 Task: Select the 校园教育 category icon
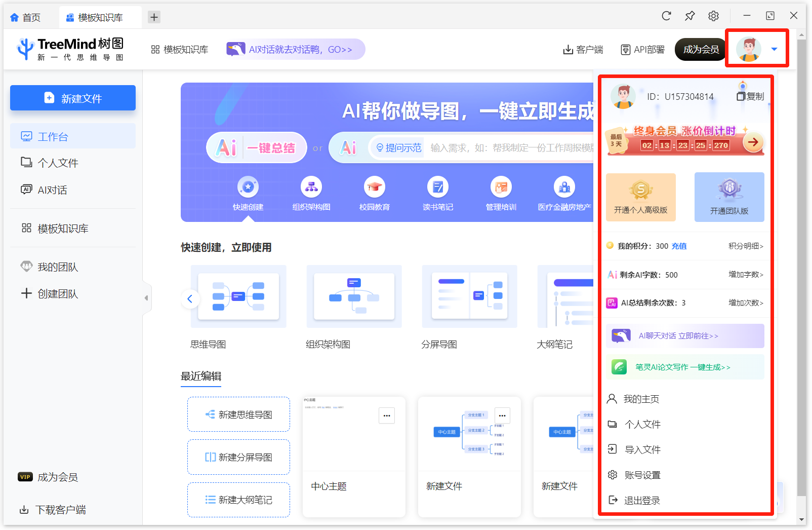375,193
